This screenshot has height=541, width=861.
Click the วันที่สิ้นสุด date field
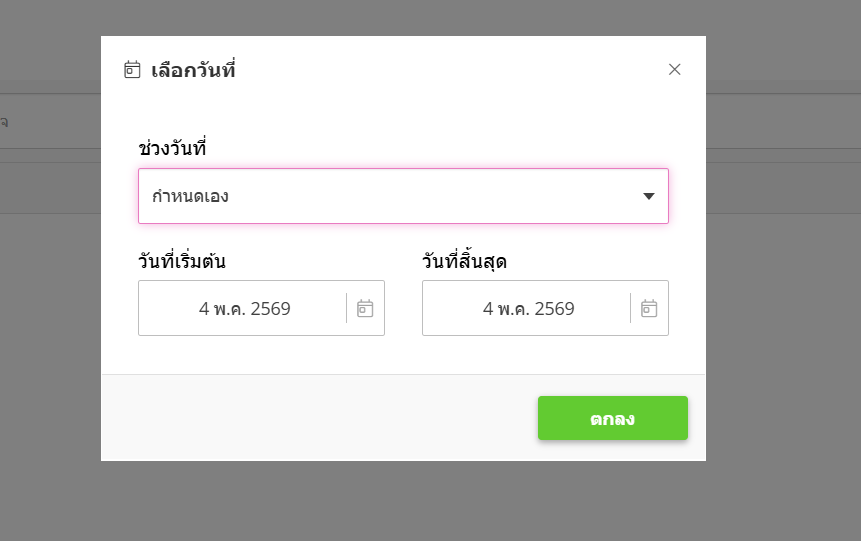pyautogui.click(x=545, y=308)
